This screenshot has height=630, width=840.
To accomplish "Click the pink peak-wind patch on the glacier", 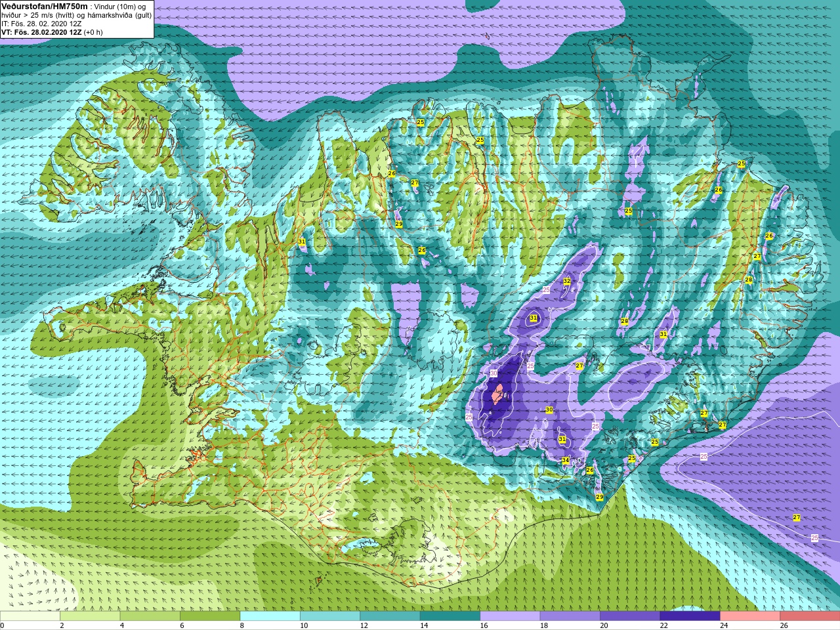I will (497, 394).
